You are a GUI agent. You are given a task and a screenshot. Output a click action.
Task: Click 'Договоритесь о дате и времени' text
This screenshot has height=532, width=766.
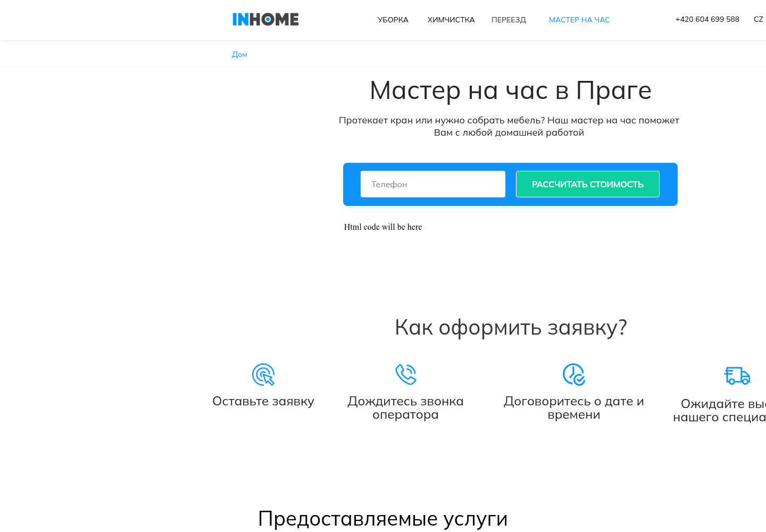pyautogui.click(x=574, y=408)
